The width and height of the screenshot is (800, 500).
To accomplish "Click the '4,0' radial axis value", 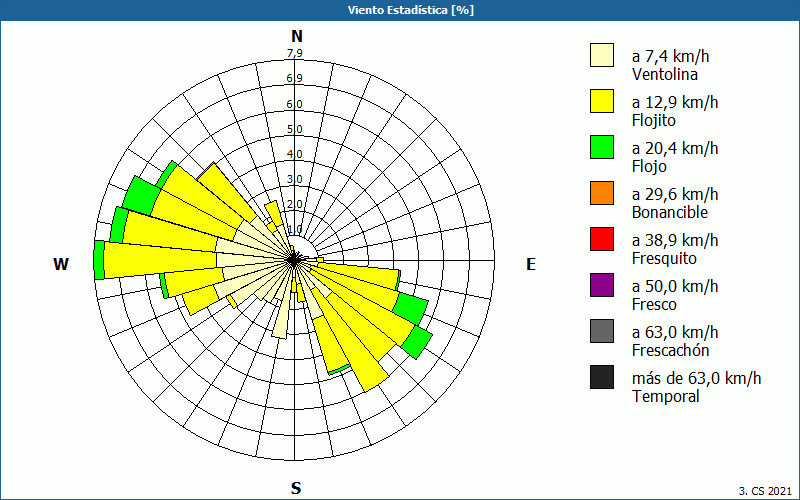I will [295, 154].
